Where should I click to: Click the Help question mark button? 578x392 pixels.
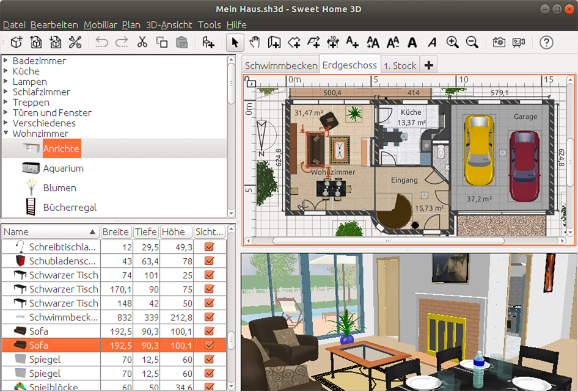[x=546, y=42]
